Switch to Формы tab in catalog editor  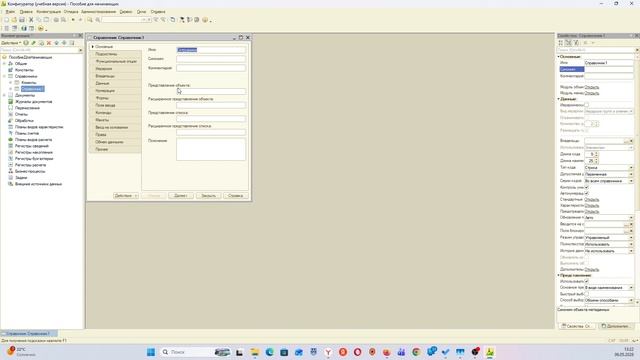coord(115,98)
